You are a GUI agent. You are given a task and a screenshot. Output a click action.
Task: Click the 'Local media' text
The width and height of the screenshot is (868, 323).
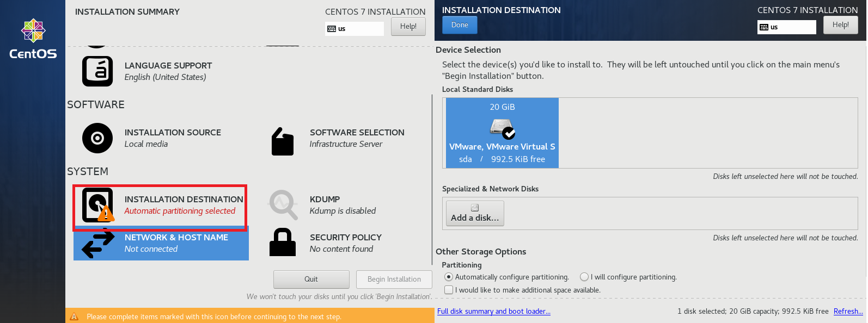coord(146,144)
